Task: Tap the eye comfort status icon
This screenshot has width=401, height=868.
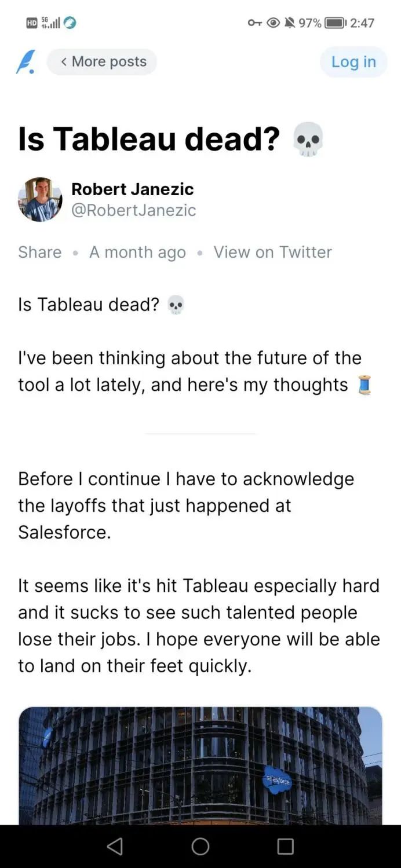Action: coord(272,23)
